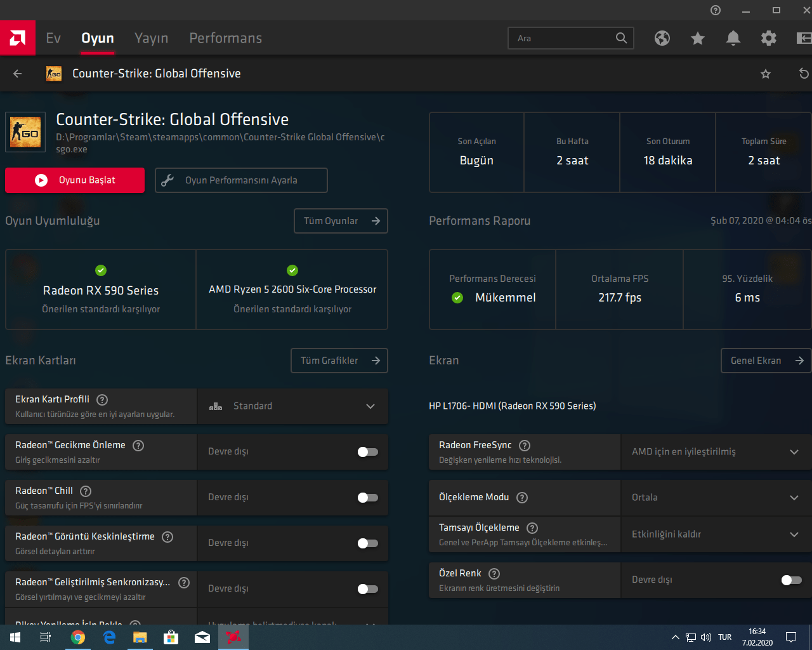Open Windows notification center icon

coord(791,637)
